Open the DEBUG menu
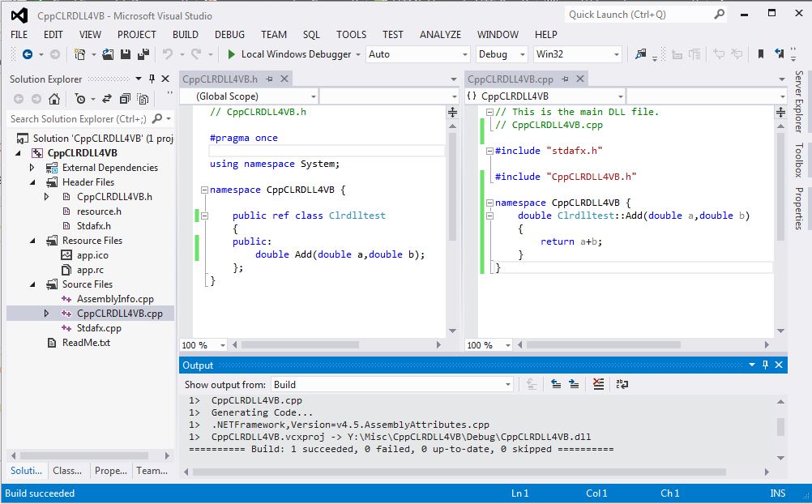812x504 pixels. pyautogui.click(x=229, y=34)
